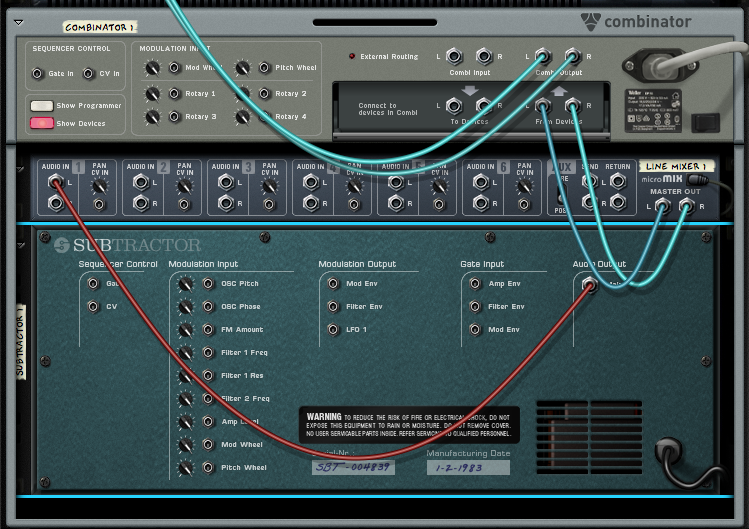Click the Combi Output R jack

(573, 56)
